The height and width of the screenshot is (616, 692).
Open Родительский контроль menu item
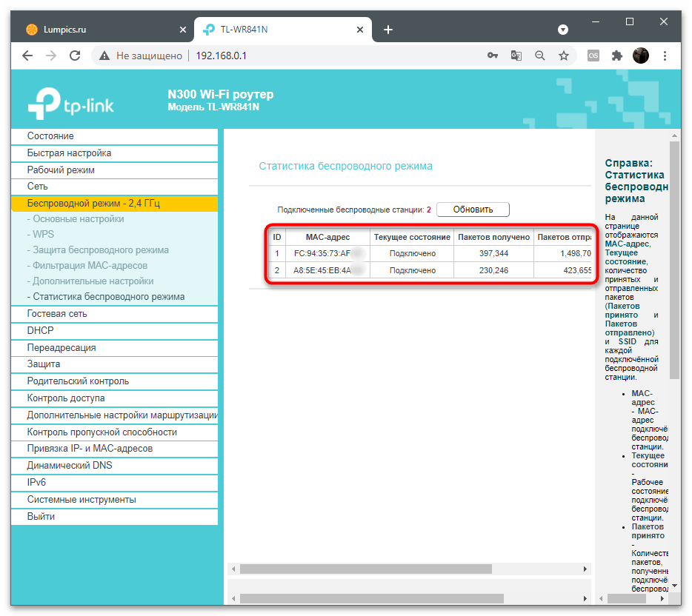click(114, 381)
